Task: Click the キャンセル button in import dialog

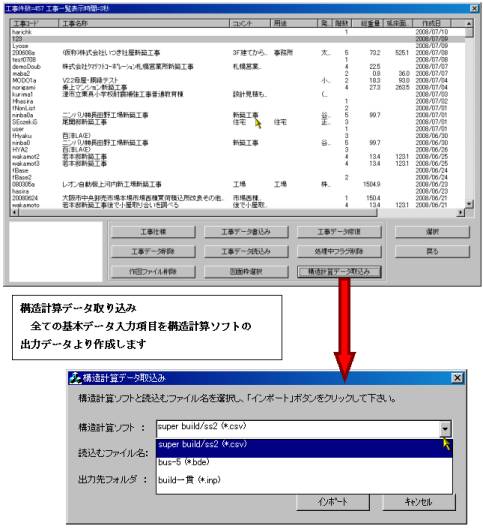Action: click(419, 502)
